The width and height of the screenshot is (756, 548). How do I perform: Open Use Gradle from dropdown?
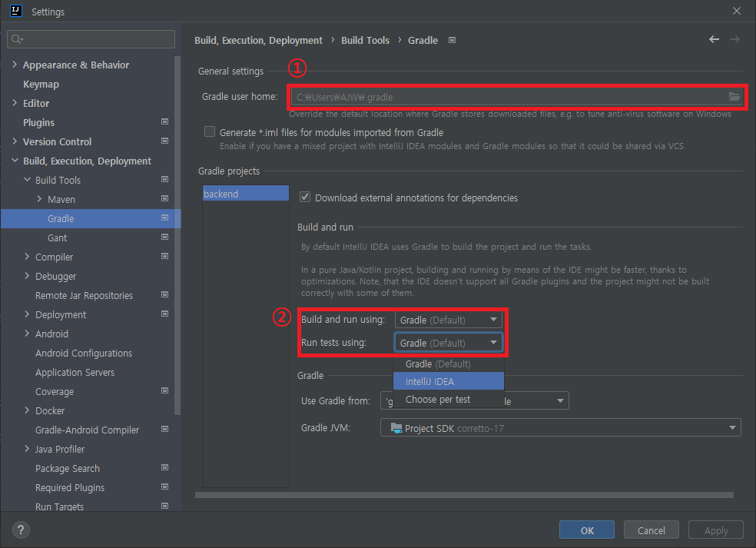pyautogui.click(x=475, y=400)
